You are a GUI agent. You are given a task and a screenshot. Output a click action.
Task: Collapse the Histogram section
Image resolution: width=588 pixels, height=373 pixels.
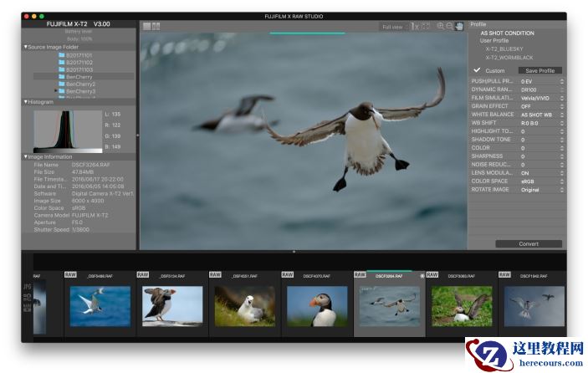(25, 101)
